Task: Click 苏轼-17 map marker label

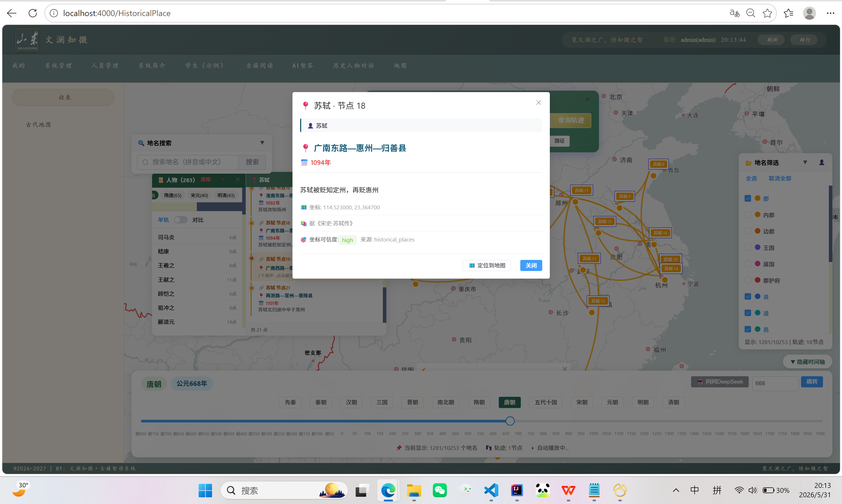Action: tap(582, 191)
